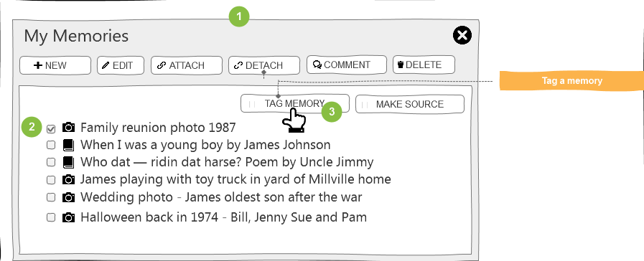Viewport: 644px width, 261px height.
Task: Click the TAG MEMORY button
Action: pyautogui.click(x=295, y=103)
